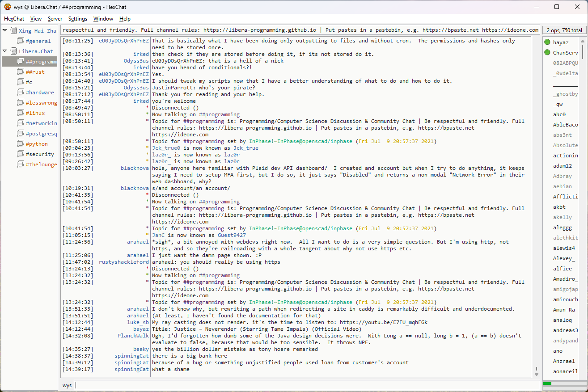Click the #hardware channel icon
The width and height of the screenshot is (588, 392).
[x=21, y=92]
